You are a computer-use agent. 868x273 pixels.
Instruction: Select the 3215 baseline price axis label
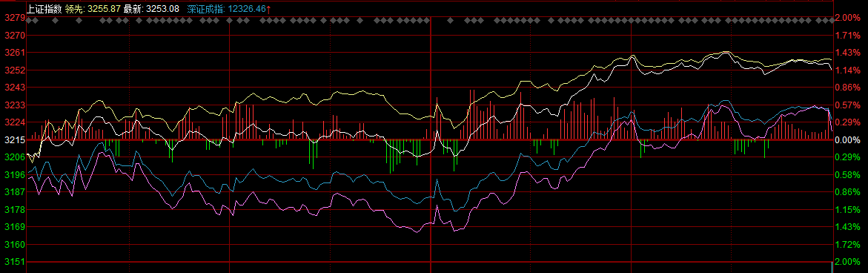(x=12, y=139)
